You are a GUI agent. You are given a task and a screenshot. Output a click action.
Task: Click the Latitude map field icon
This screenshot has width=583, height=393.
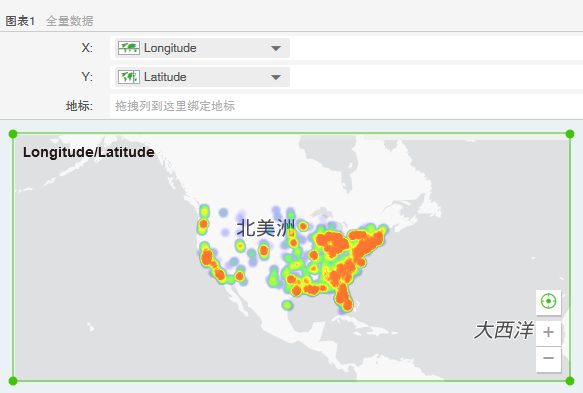click(x=129, y=77)
